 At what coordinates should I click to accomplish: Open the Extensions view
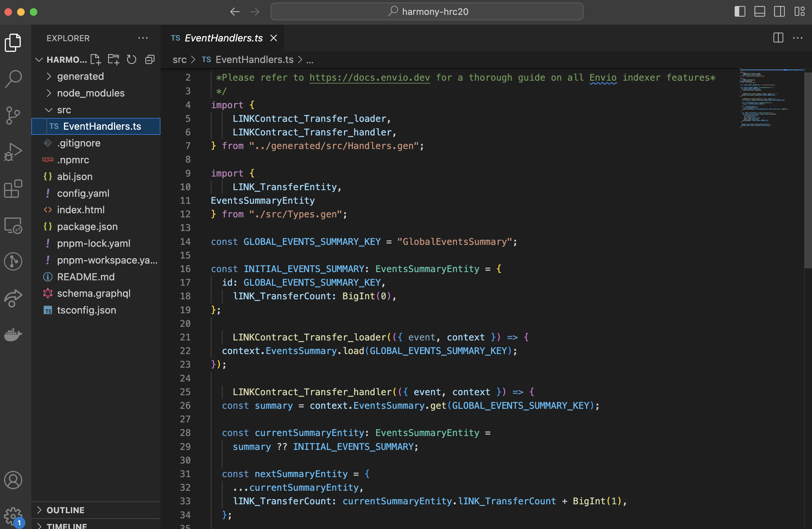(14, 189)
